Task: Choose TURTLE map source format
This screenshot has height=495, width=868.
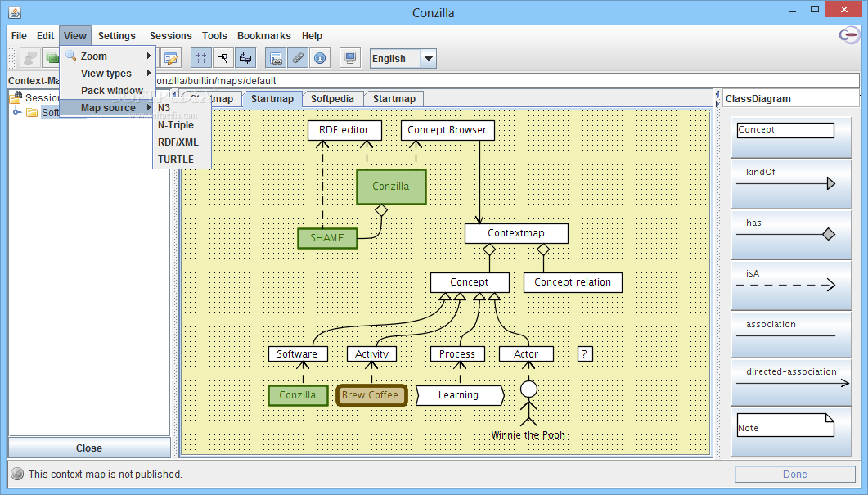Action: 182,159
